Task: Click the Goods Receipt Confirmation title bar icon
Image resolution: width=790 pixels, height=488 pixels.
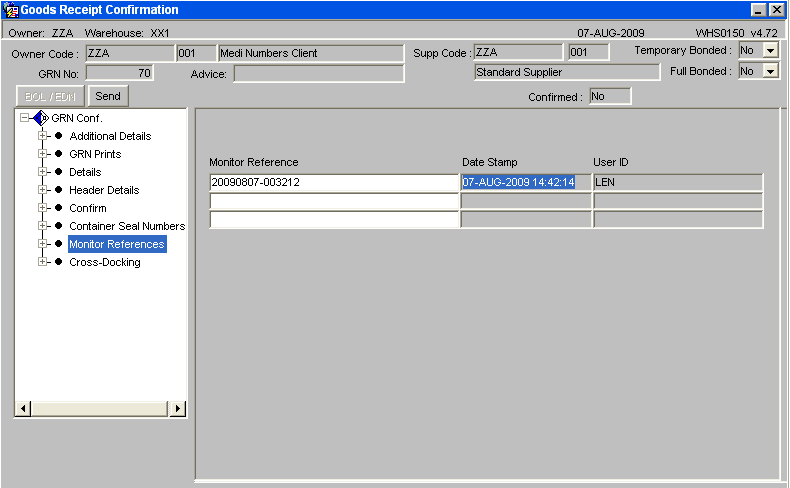Action: click(x=10, y=10)
